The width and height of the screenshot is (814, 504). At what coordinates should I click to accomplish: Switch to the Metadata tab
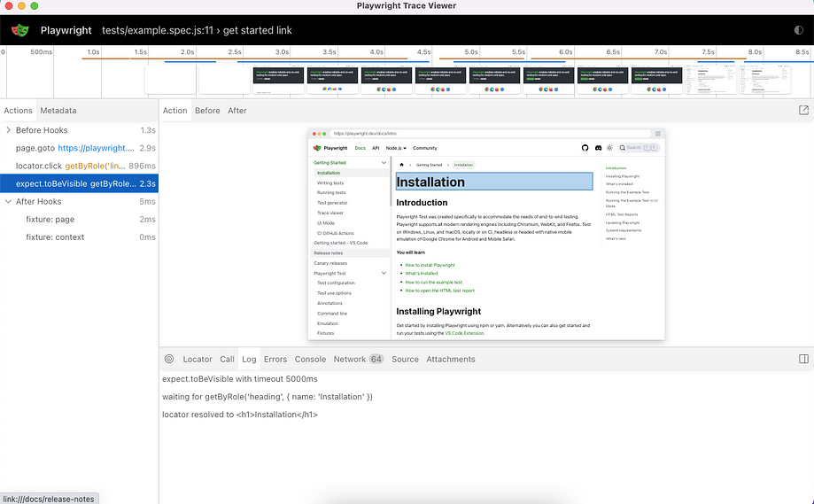click(x=58, y=111)
